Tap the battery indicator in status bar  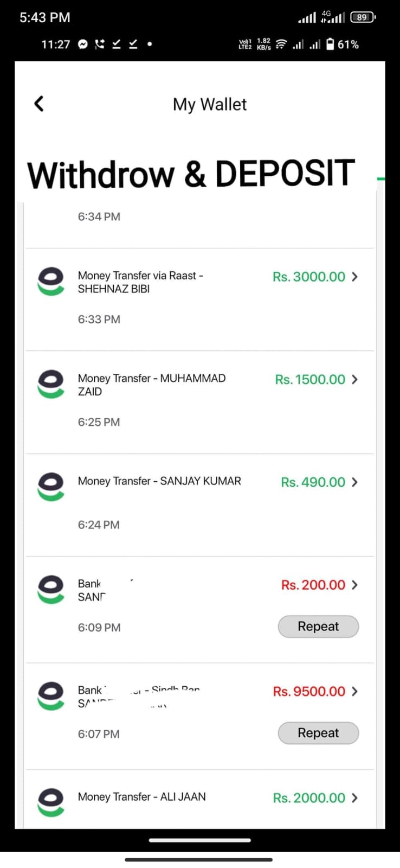coord(330,44)
